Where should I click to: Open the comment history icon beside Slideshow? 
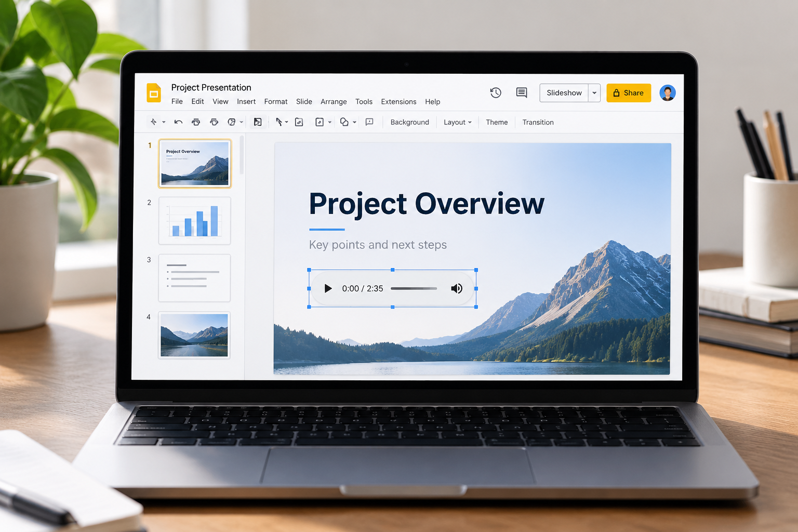pos(522,92)
